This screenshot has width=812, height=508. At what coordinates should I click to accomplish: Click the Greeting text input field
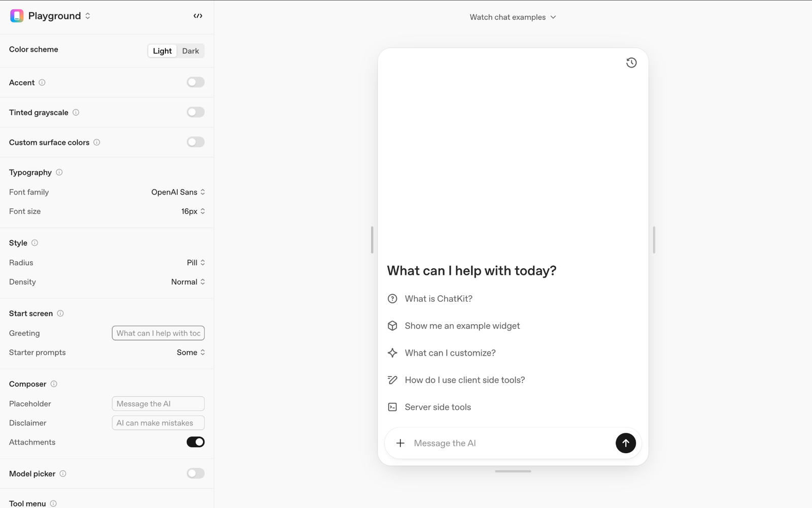coord(158,333)
